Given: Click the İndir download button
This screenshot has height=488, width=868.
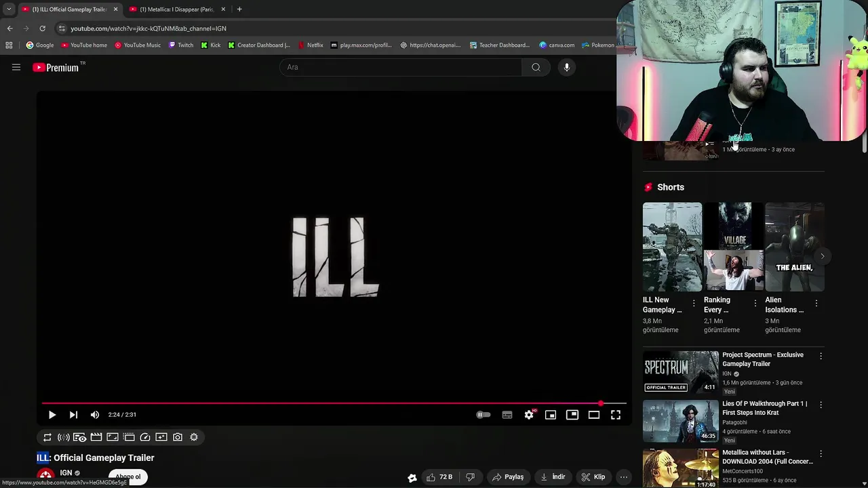Looking at the screenshot, I should [553, 477].
